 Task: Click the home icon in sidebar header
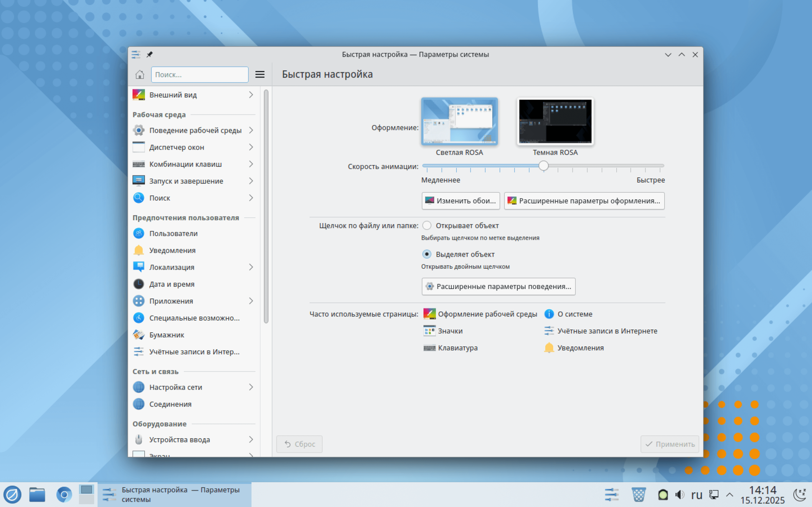tap(140, 74)
